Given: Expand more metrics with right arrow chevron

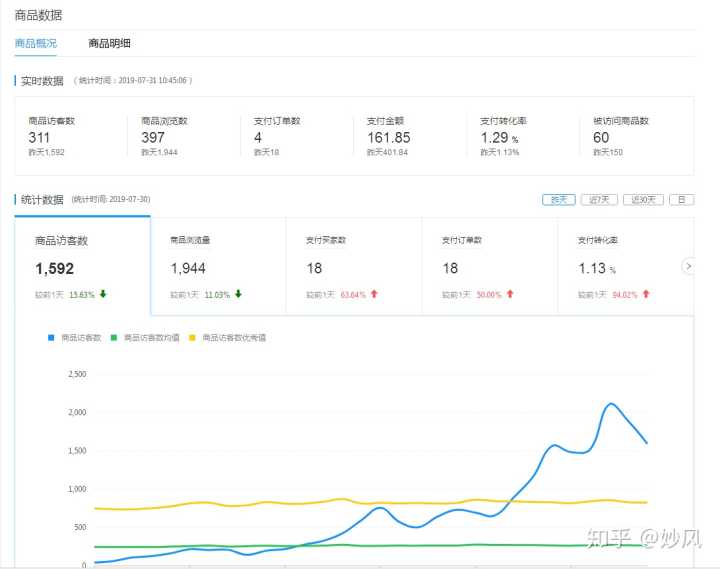Looking at the screenshot, I should [688, 266].
